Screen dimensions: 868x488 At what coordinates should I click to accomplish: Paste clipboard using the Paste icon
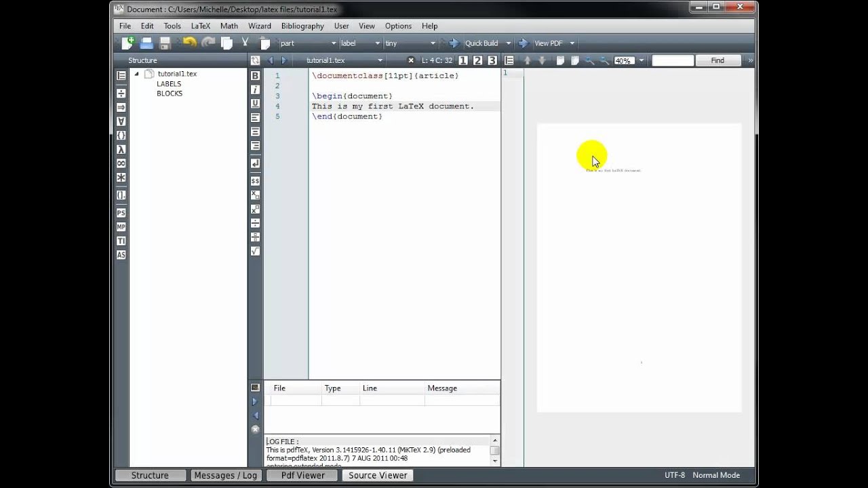tap(265, 43)
